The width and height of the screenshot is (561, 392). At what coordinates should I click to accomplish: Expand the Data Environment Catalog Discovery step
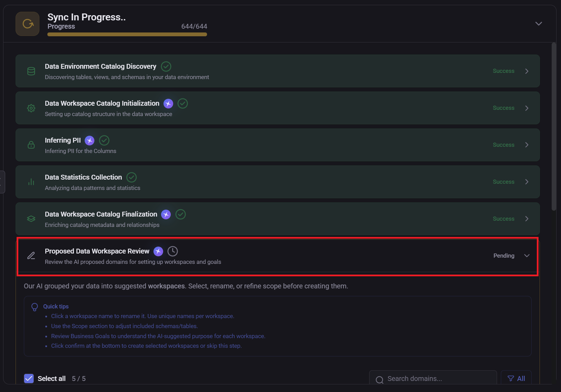pos(526,71)
